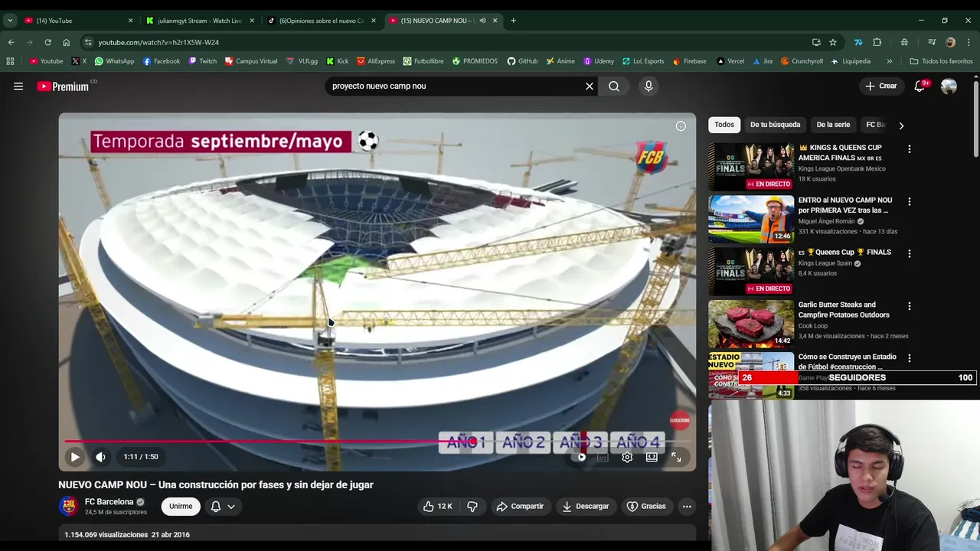Open WhatsApp bookmark
Viewport: 980px width, 551px height.
point(114,61)
